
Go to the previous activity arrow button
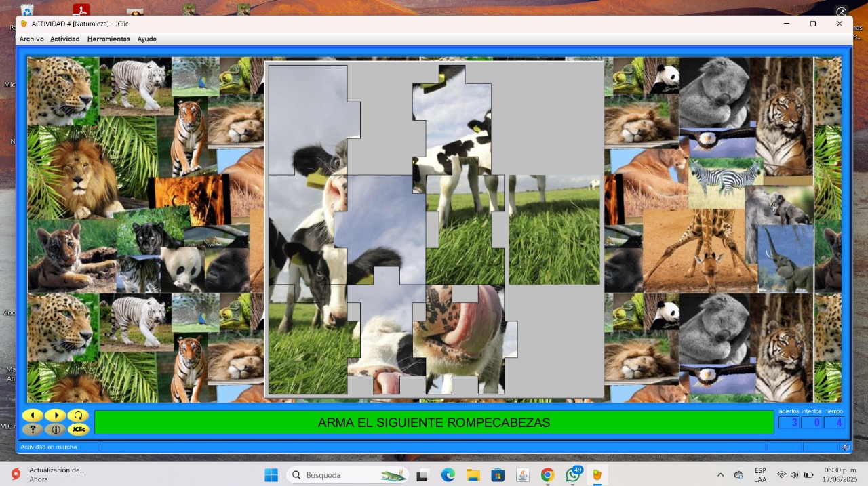[33, 416]
